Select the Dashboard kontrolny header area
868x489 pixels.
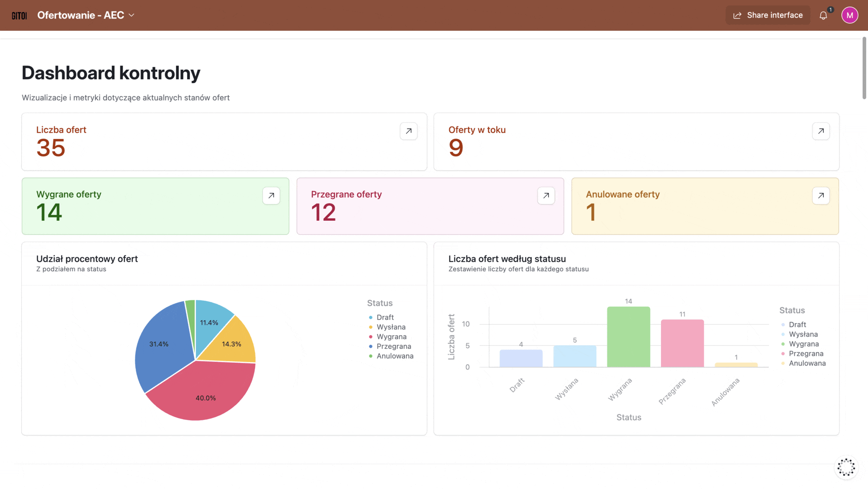pos(111,72)
